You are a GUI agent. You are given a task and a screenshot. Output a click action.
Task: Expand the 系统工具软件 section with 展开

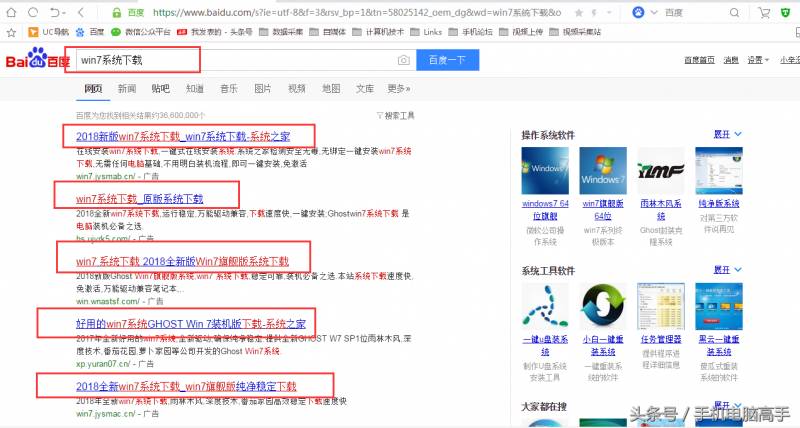pyautogui.click(x=727, y=270)
